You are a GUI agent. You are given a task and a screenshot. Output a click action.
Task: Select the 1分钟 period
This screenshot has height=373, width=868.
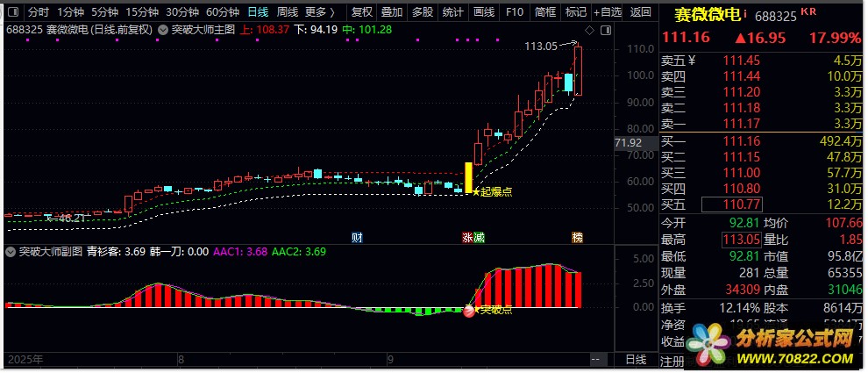(71, 11)
